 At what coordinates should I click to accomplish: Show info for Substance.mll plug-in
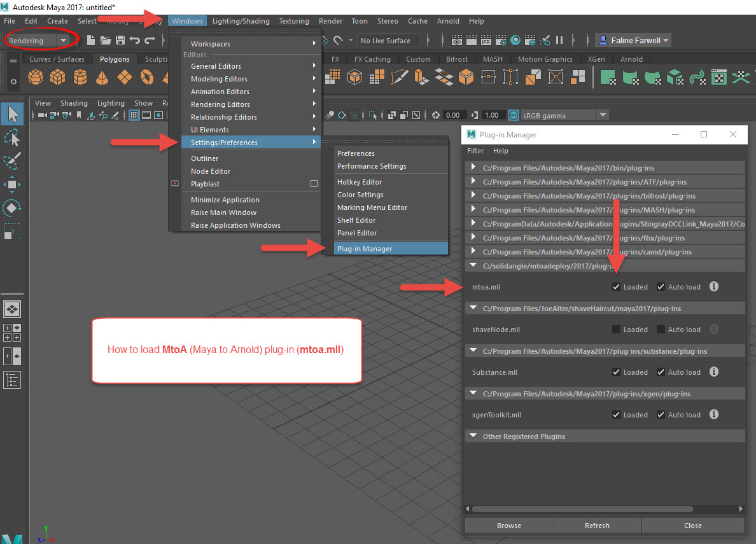(x=714, y=372)
